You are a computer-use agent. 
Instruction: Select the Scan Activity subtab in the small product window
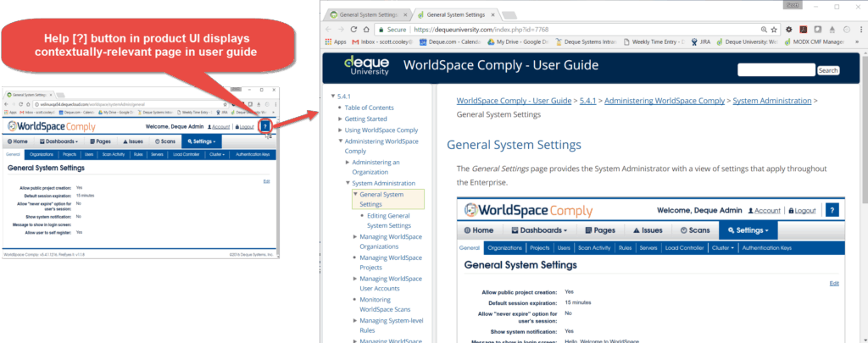[114, 155]
